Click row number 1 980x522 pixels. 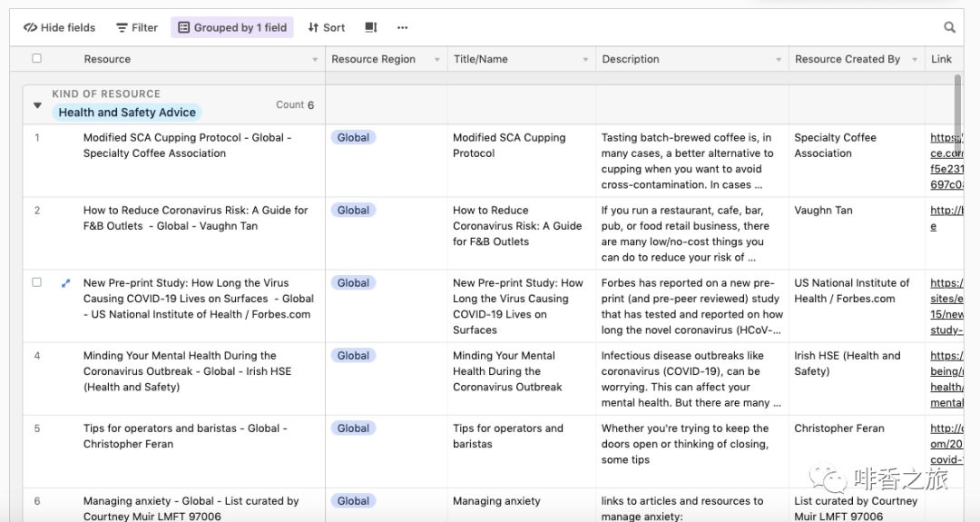37,137
